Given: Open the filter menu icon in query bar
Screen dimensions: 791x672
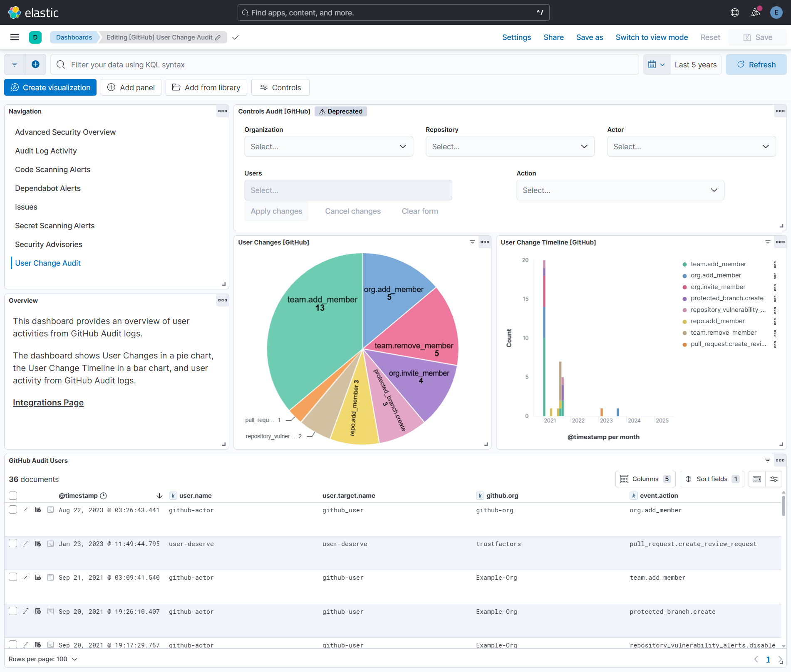Looking at the screenshot, I should [15, 64].
